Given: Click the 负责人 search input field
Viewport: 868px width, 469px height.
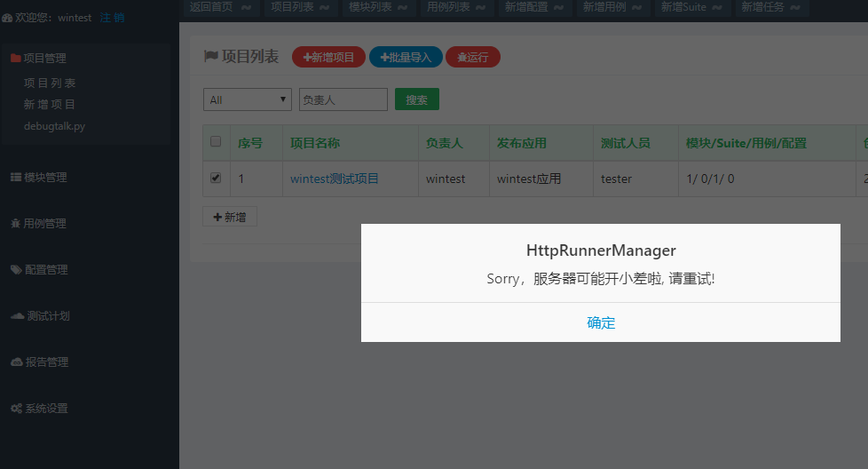Looking at the screenshot, I should 343,100.
